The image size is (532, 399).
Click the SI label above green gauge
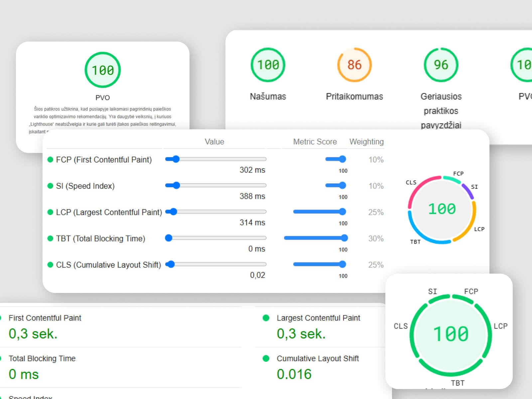coord(432,292)
